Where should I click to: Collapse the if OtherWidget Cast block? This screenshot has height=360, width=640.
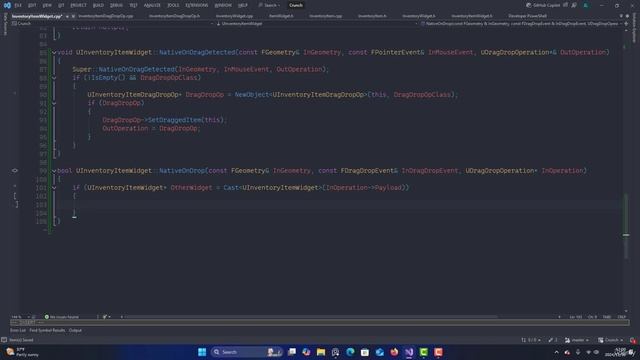(x=54, y=188)
